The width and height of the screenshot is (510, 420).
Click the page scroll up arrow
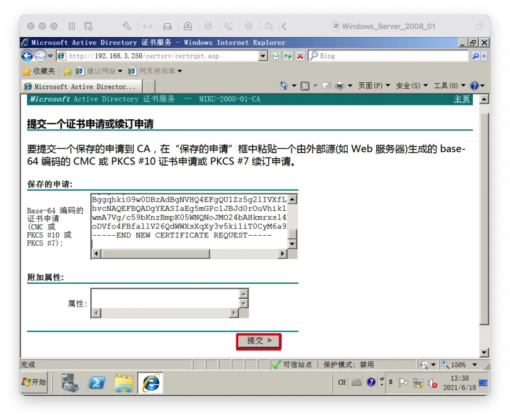484,99
